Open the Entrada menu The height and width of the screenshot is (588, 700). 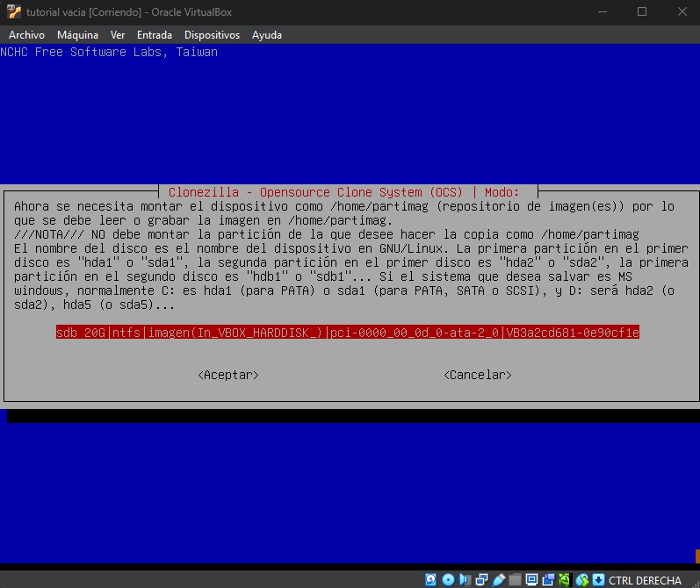[155, 35]
